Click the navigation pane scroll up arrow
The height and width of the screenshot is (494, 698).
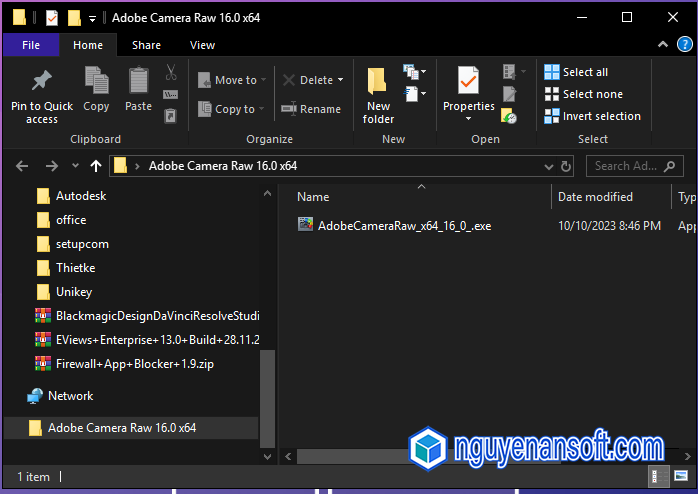coord(267,194)
